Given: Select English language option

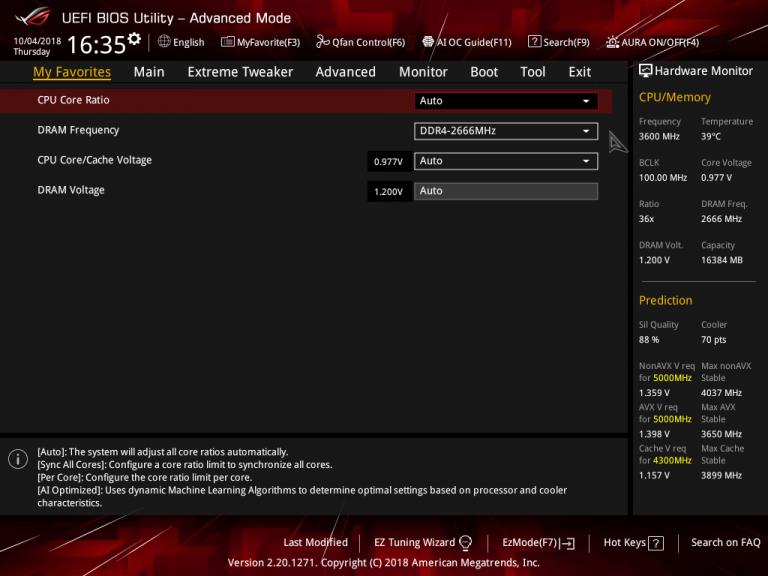Looking at the screenshot, I should [x=189, y=43].
